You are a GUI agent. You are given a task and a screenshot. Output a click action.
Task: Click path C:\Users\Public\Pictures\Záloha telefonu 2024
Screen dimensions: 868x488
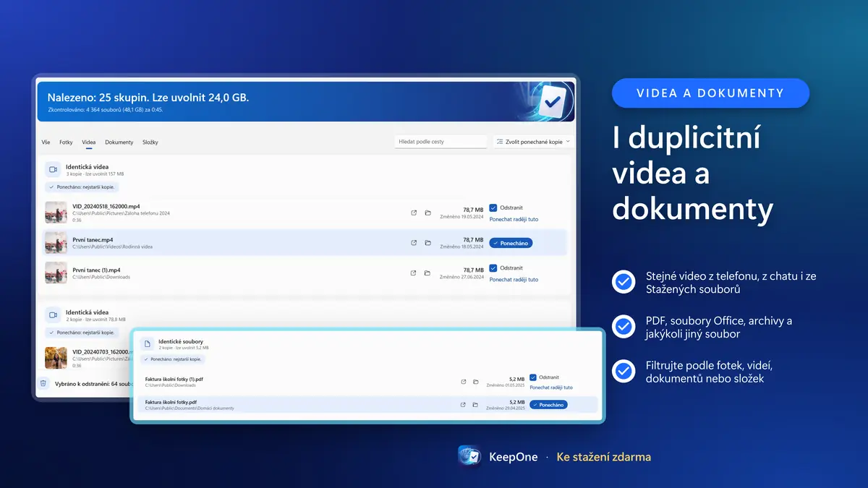click(121, 213)
